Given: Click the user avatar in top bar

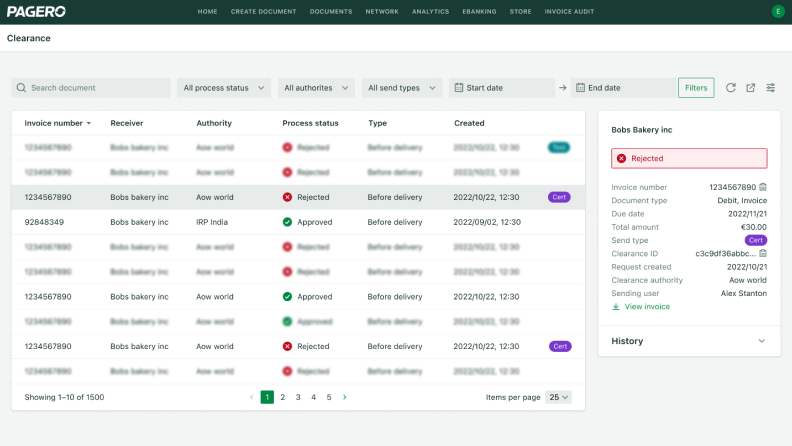Looking at the screenshot, I should click(x=778, y=11).
